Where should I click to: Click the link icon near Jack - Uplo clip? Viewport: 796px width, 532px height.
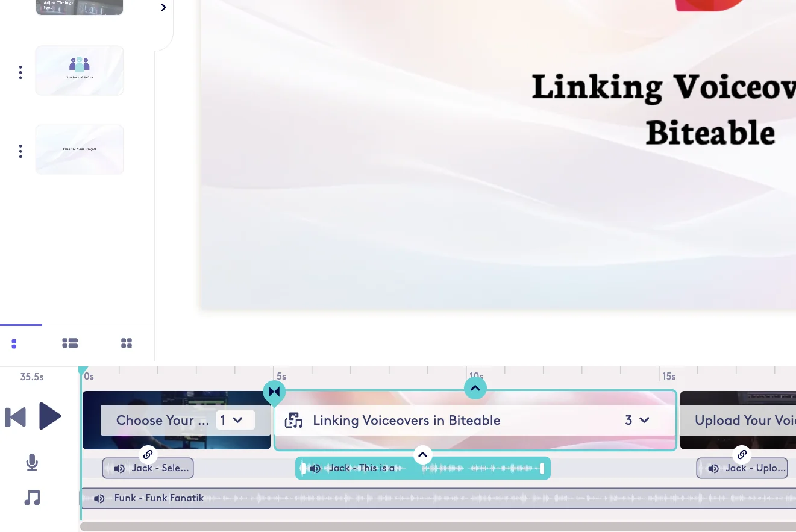click(742, 454)
